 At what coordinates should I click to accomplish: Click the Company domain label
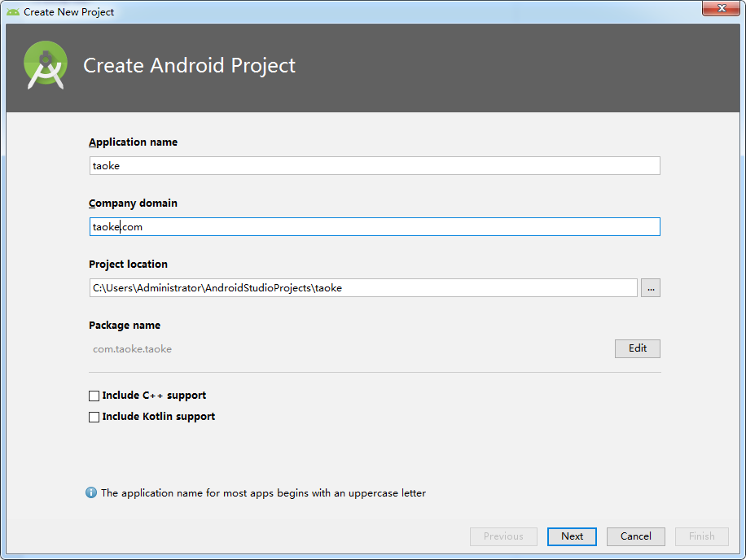click(134, 203)
